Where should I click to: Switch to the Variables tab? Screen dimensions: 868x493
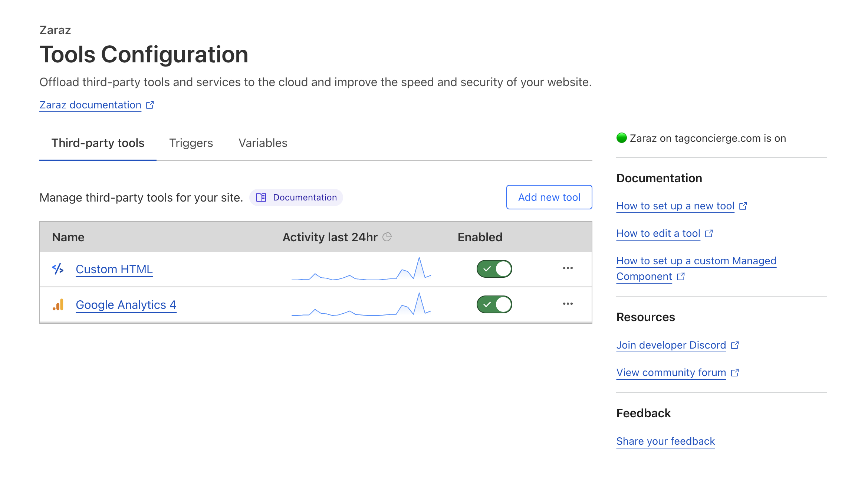[x=263, y=143]
